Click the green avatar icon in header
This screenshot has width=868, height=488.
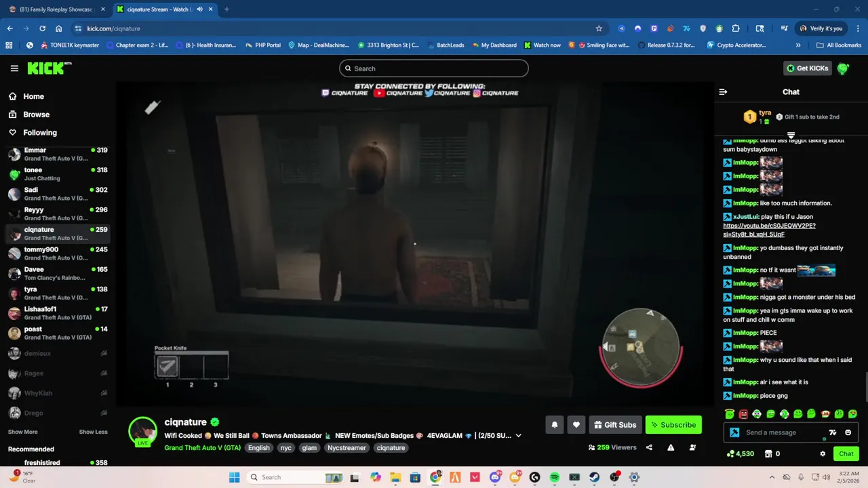[x=843, y=68]
